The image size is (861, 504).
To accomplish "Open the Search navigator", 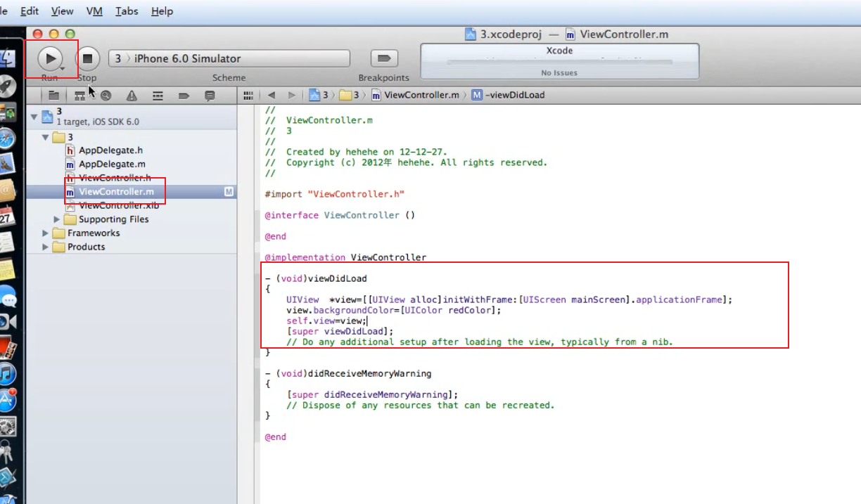I will [106, 95].
